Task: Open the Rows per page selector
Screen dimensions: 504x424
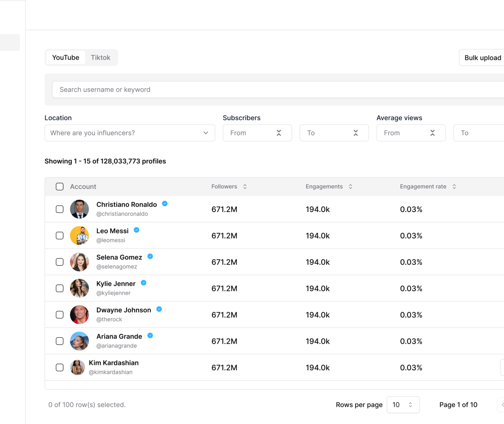Action: (x=403, y=405)
